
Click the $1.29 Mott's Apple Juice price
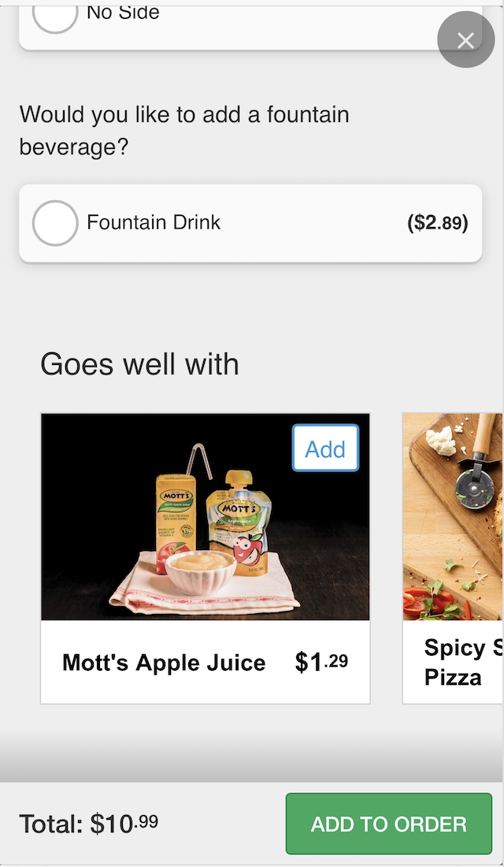pyautogui.click(x=321, y=663)
